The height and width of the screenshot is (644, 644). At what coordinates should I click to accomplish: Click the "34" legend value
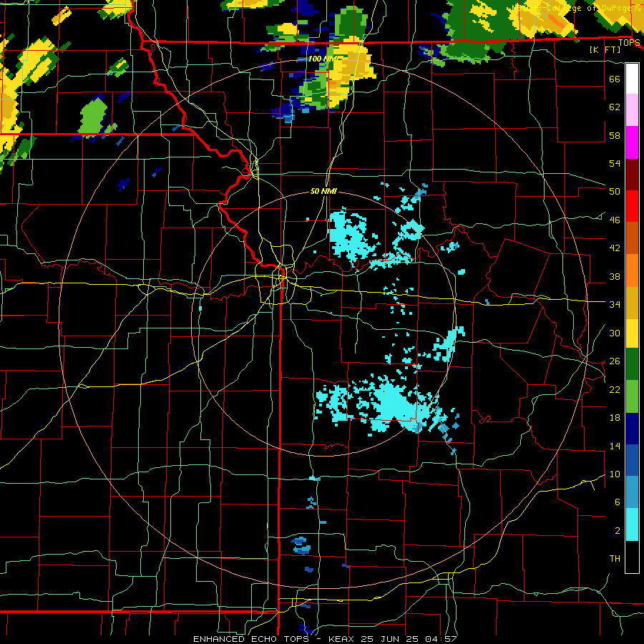615,305
